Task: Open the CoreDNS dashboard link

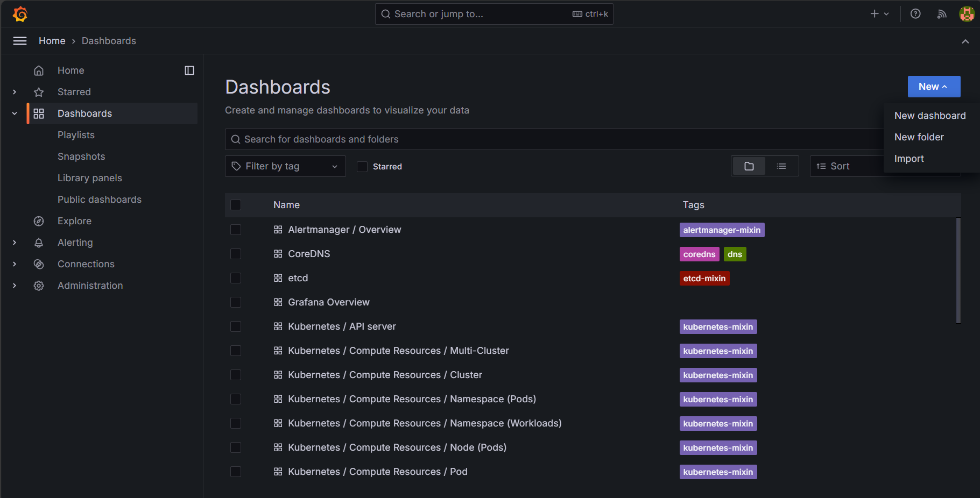Action: 309,254
